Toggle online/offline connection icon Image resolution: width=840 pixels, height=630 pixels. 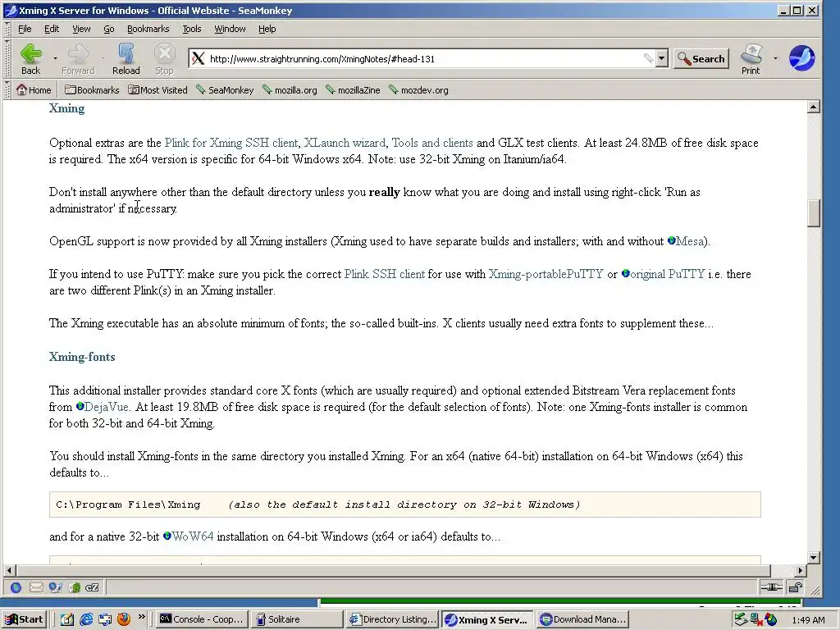[x=771, y=587]
